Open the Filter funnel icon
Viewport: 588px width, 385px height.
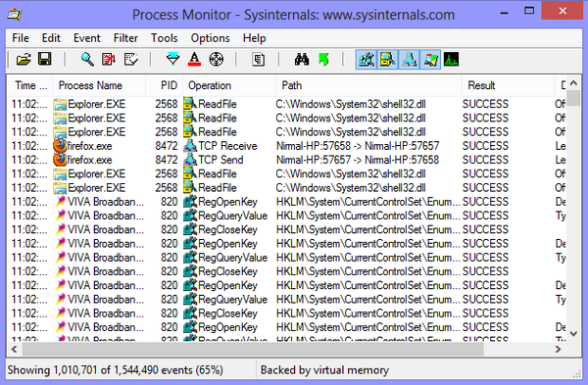coord(172,59)
